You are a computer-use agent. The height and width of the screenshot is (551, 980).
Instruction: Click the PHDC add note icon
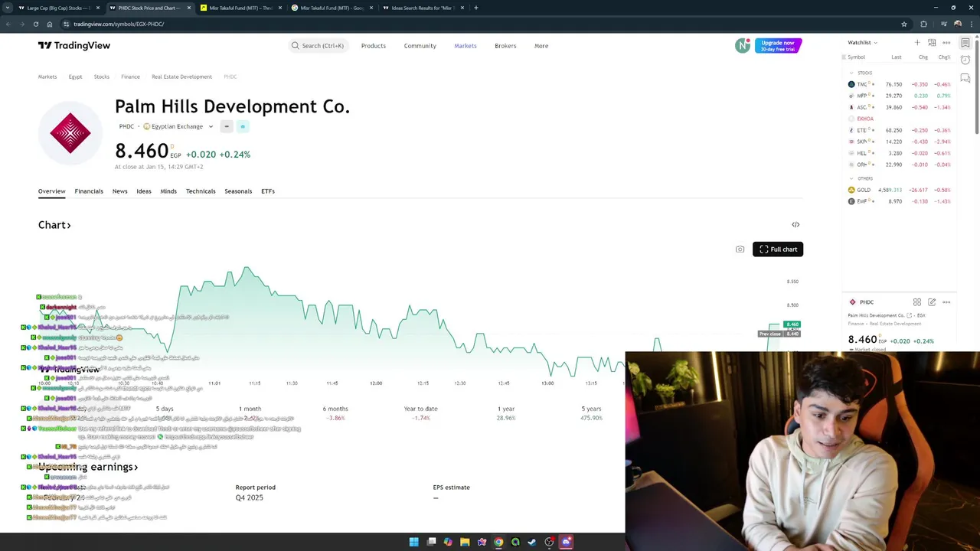[932, 302]
